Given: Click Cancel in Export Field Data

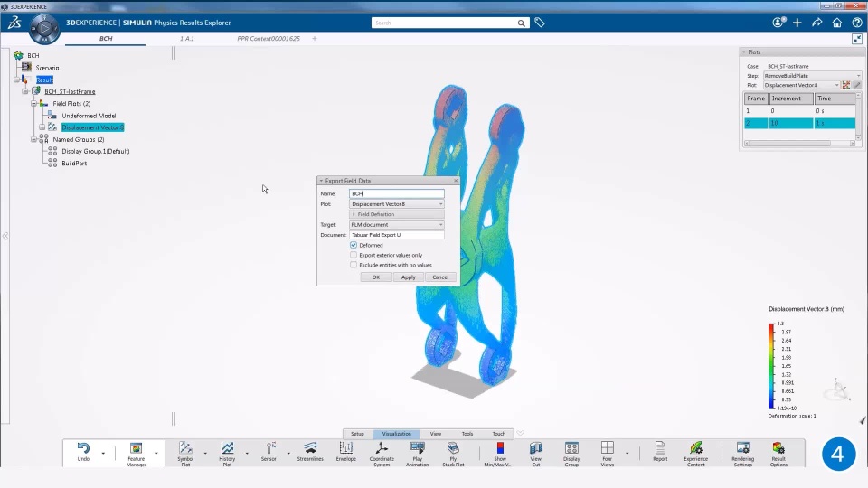Looking at the screenshot, I should pyautogui.click(x=440, y=277).
